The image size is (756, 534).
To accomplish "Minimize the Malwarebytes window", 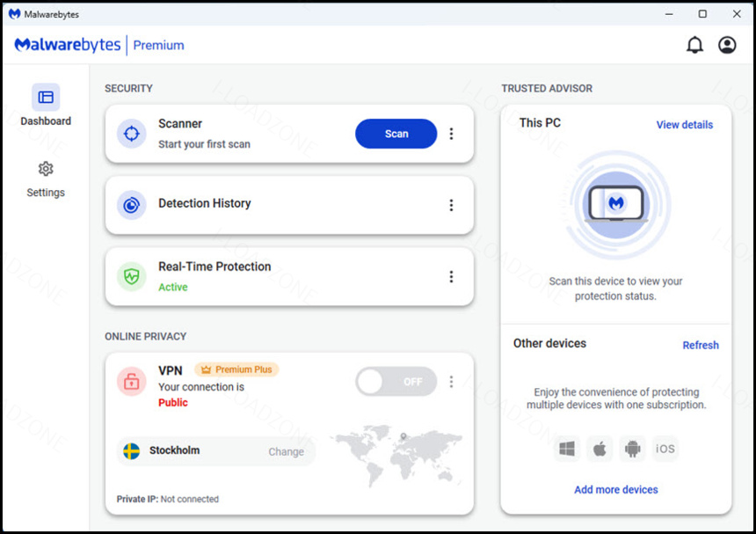I will tap(669, 14).
